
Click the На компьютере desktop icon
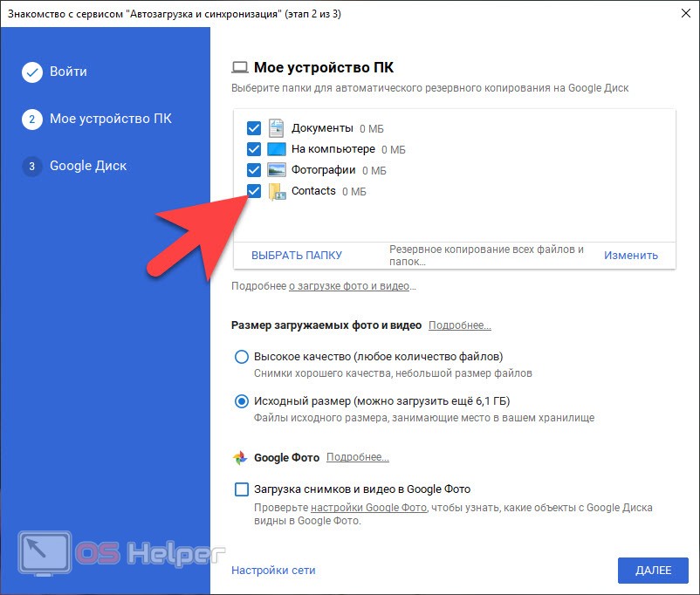tap(276, 149)
